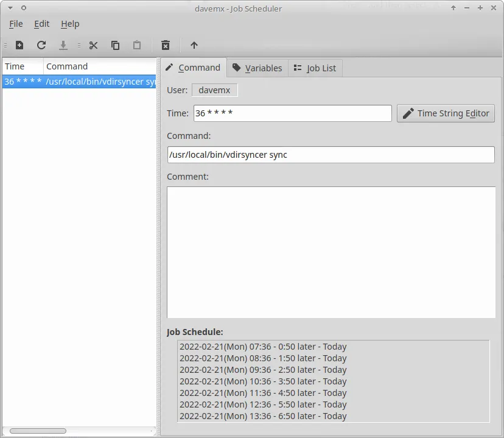
Task: Switch to the Command tab
Action: [x=194, y=68]
